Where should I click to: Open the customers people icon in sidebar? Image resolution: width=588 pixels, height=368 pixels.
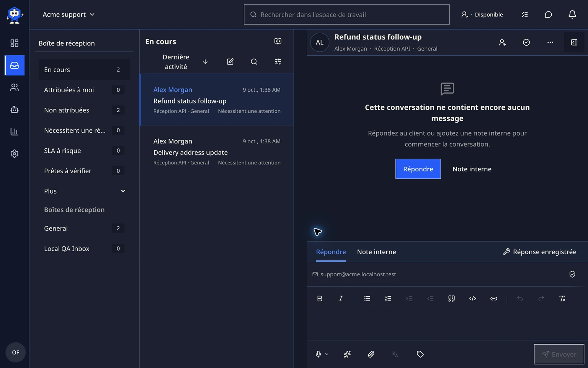click(14, 87)
